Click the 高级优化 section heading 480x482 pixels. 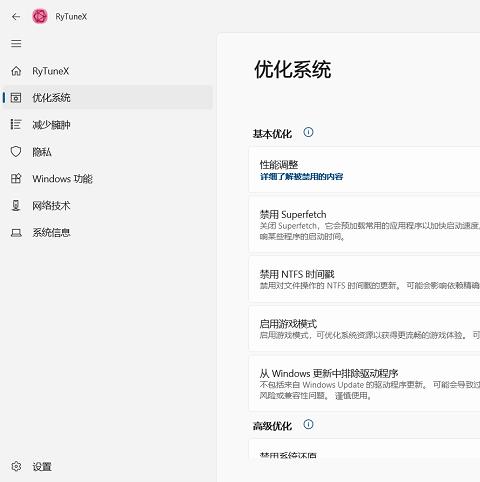coord(272,426)
